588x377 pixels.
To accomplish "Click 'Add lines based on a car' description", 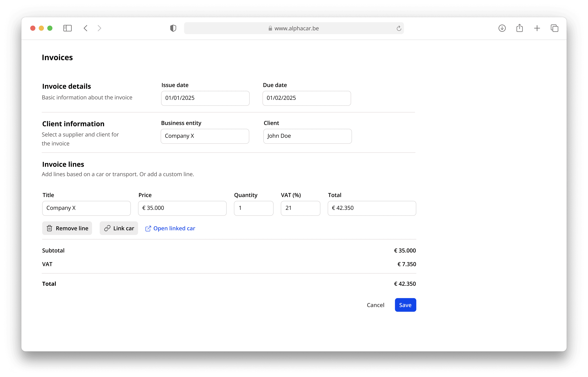I will pos(118,174).
